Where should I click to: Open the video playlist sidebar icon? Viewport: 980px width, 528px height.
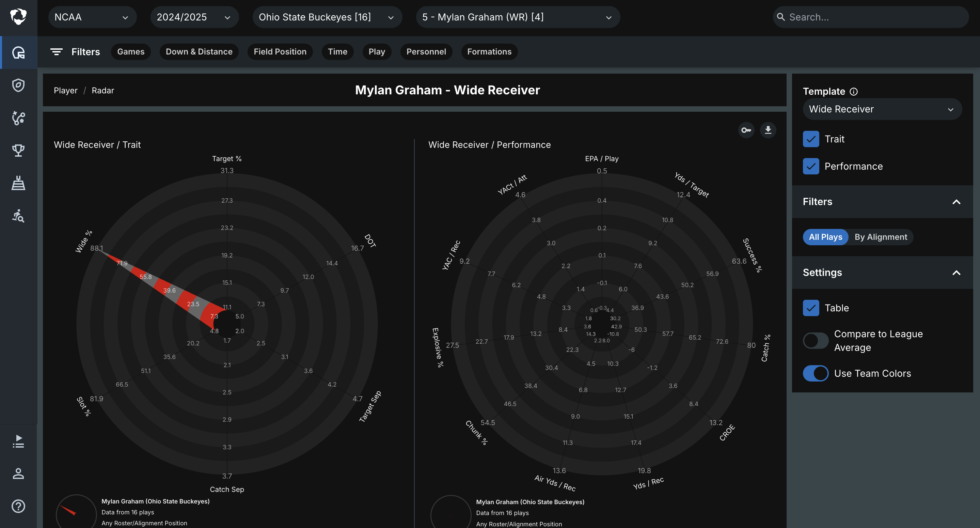pos(18,441)
